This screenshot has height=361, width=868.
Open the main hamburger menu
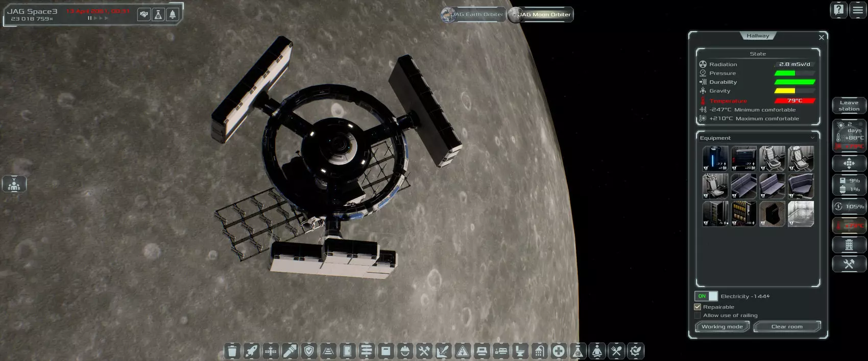[x=858, y=10]
